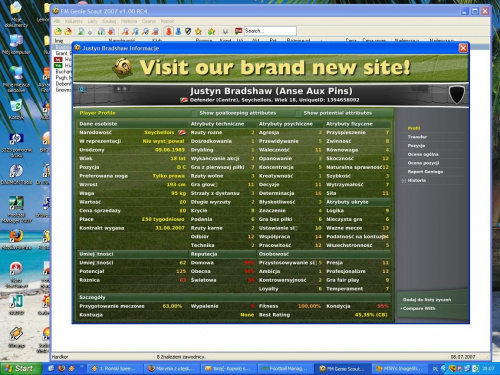
Task: Enable Show potential attributes checkbox
Action: pyautogui.click(x=298, y=113)
